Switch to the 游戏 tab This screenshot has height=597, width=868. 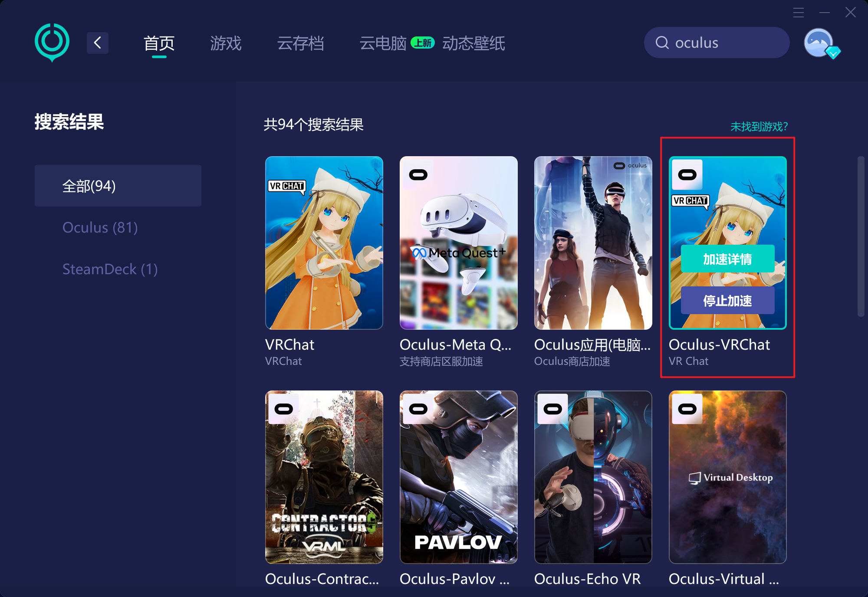pos(226,43)
